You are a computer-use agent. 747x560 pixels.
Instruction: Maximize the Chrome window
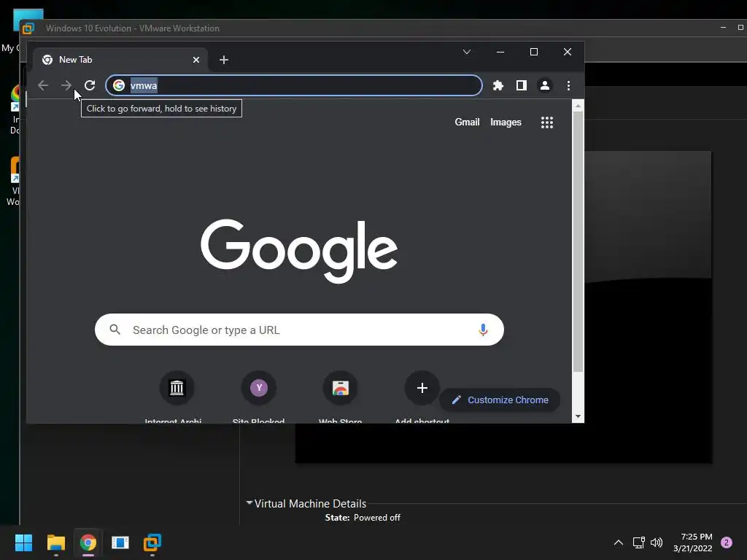tap(533, 52)
